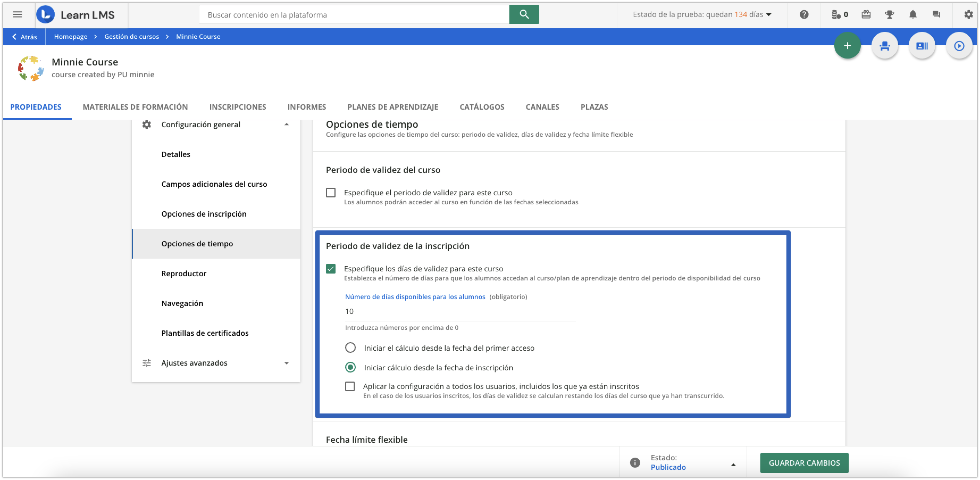Viewport: 980px width, 480px height.
Task: Open the admin settings gear icon
Action: click(x=968, y=14)
